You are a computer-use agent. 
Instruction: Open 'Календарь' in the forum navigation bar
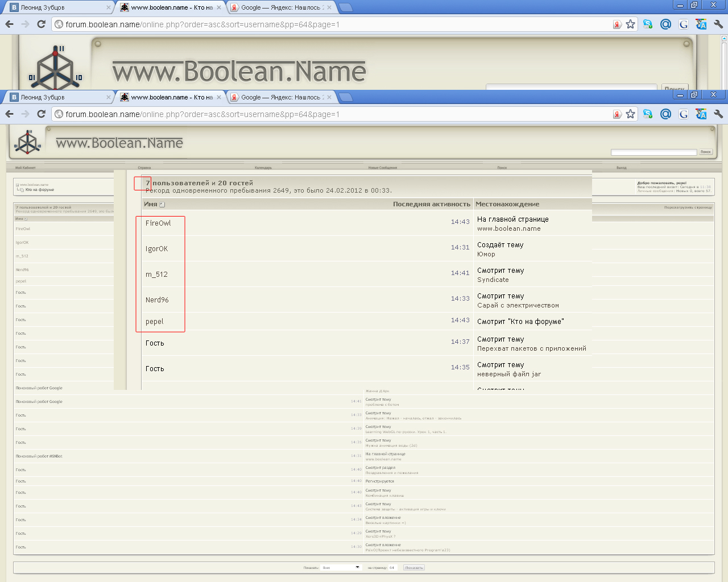point(263,168)
